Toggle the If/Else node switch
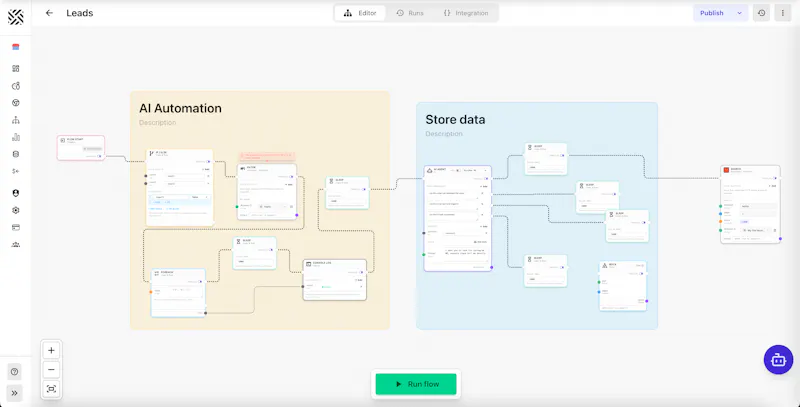The image size is (800, 407). pyautogui.click(x=208, y=161)
